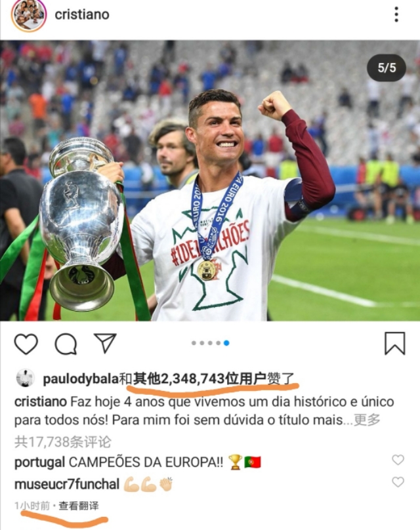Tap 查看翻译 to translate caption

79,506
